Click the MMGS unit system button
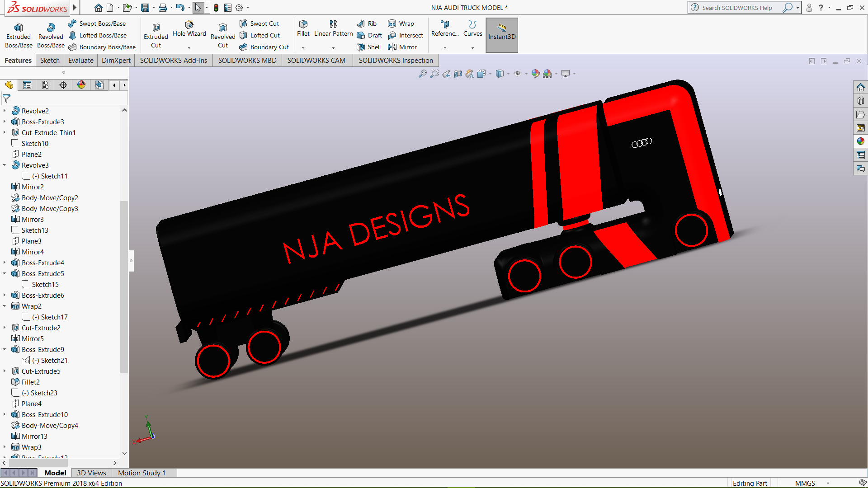 tap(805, 483)
